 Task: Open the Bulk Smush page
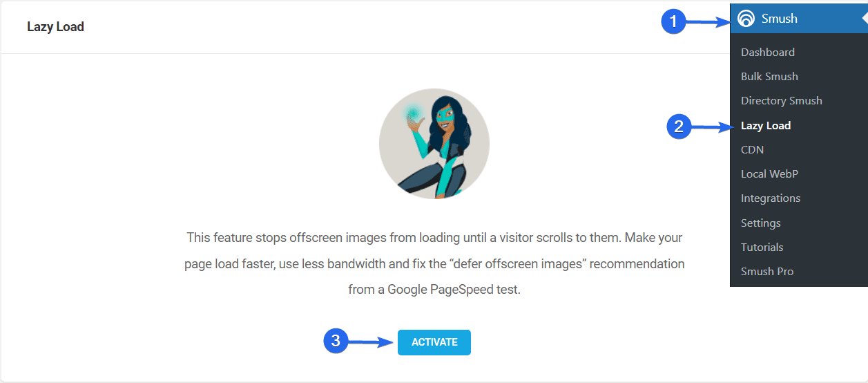[x=769, y=76]
